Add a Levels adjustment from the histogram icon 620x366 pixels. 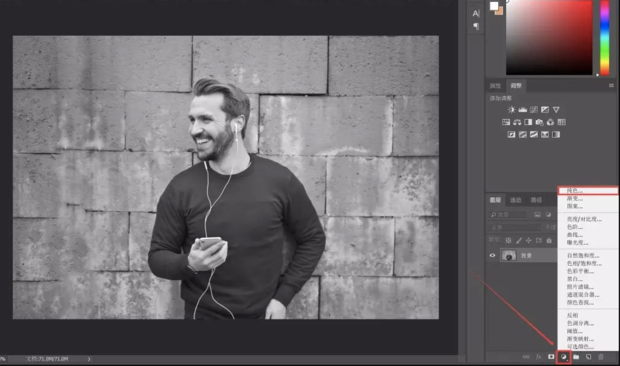click(x=523, y=109)
